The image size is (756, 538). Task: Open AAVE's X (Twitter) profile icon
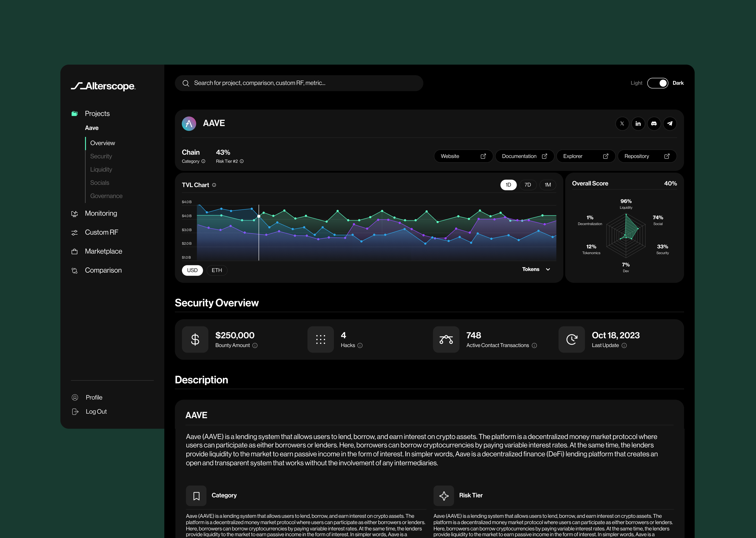pos(622,123)
